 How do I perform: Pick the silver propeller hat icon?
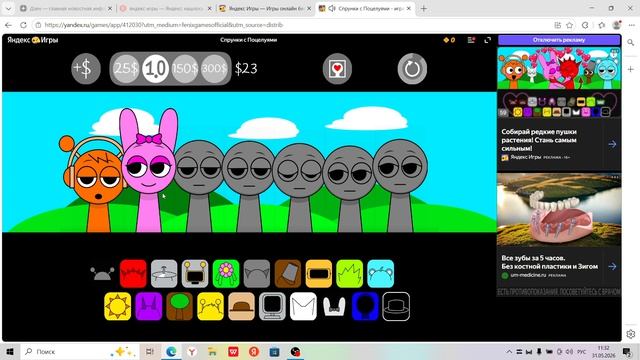(164, 273)
